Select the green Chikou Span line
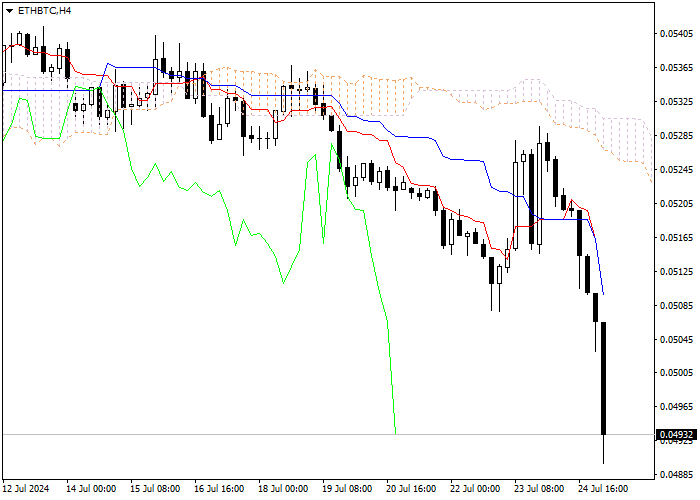 283,281
